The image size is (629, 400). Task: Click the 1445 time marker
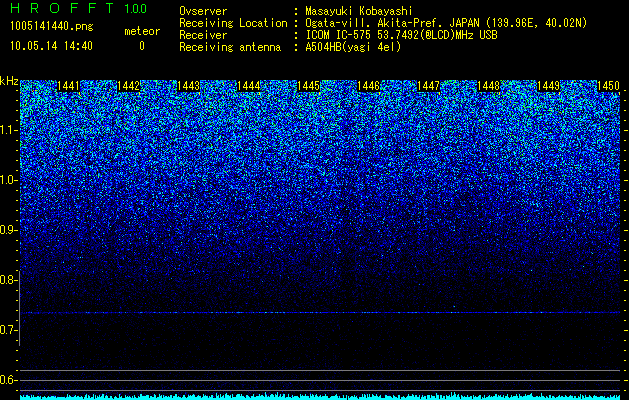pos(308,86)
